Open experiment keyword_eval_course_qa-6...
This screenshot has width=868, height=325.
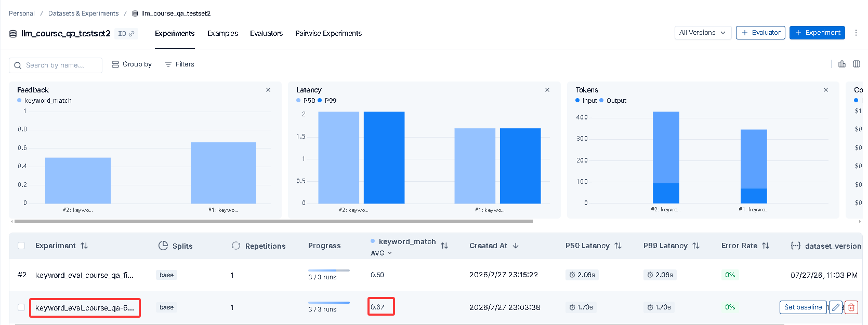(85, 308)
